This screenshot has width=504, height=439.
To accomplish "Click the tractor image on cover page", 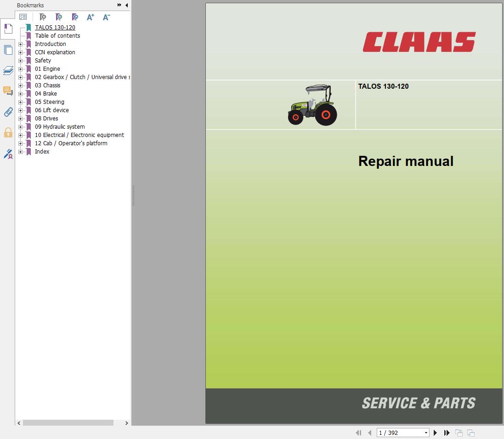I will tap(312, 105).
